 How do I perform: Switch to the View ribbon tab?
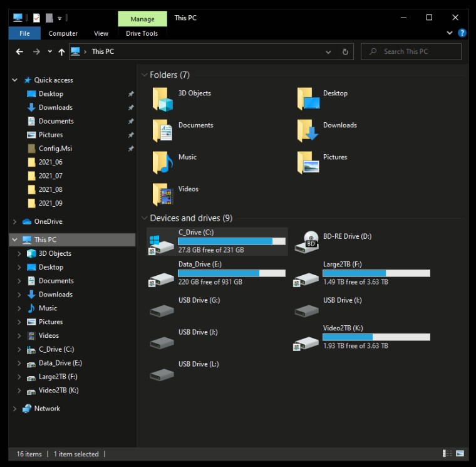coord(101,34)
